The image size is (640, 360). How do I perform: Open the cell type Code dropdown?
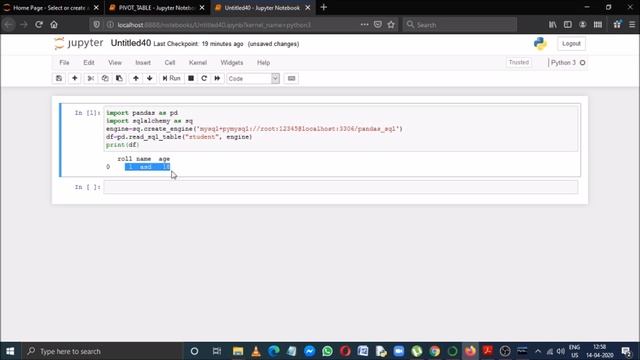point(253,78)
